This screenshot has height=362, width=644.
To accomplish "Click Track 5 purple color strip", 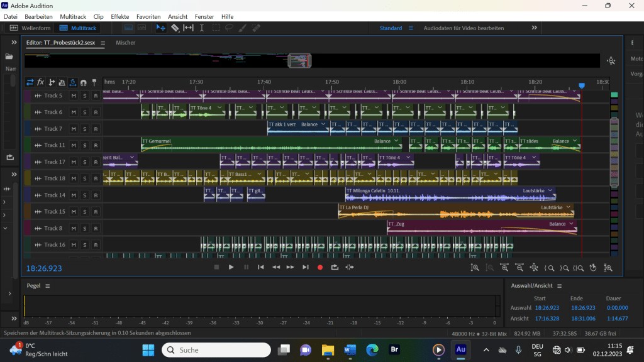I will tap(27, 96).
